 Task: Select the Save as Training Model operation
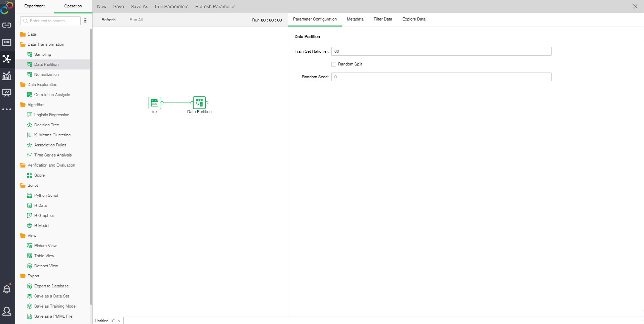tap(55, 306)
